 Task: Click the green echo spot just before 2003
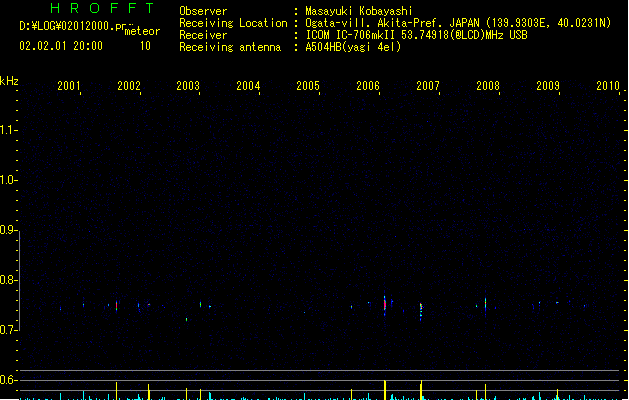pyautogui.click(x=187, y=319)
